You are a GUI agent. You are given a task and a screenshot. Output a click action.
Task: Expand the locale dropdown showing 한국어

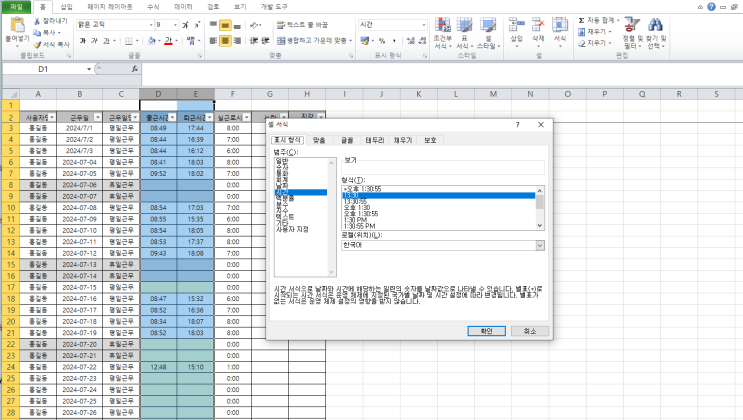click(539, 245)
